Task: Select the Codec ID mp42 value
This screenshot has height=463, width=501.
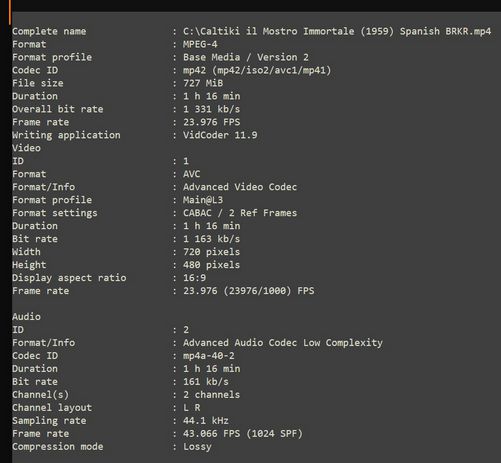Action: (257, 71)
